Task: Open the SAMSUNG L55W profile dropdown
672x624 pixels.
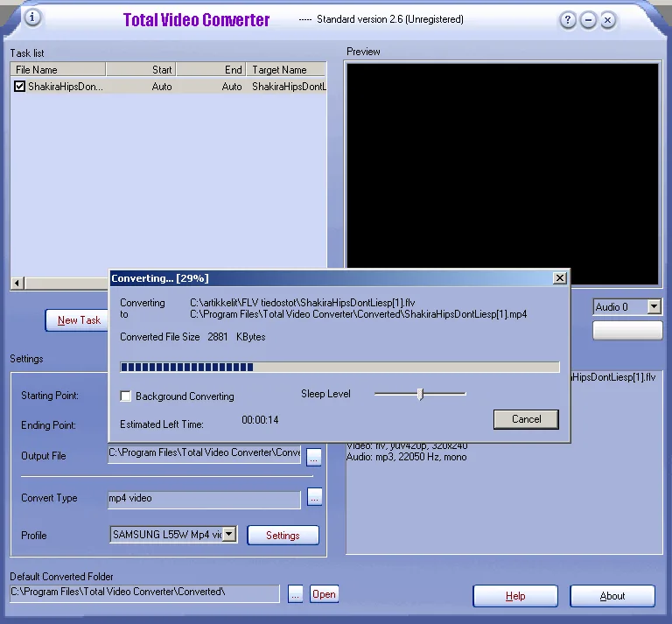Action: 229,534
